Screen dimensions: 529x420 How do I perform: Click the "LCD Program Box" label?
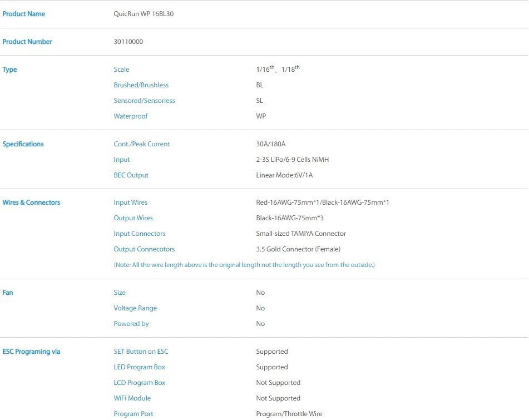(x=140, y=383)
